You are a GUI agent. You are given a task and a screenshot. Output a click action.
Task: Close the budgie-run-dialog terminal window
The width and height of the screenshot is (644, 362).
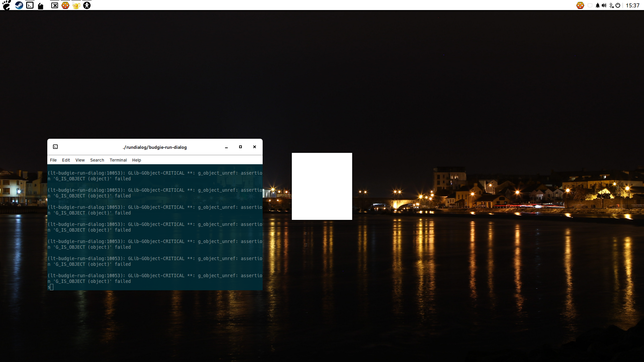point(255,147)
